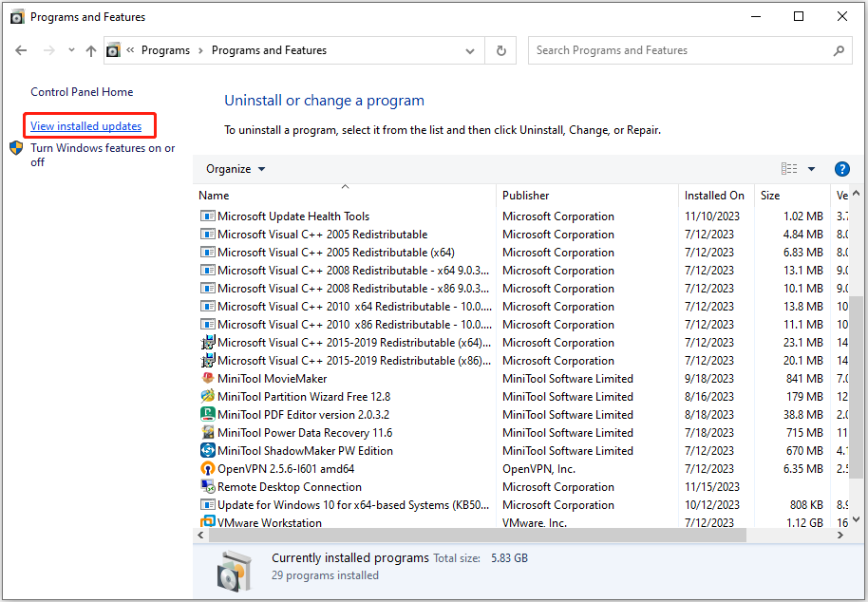Open Turn Windows features on or off
The image size is (868, 602).
tap(103, 155)
